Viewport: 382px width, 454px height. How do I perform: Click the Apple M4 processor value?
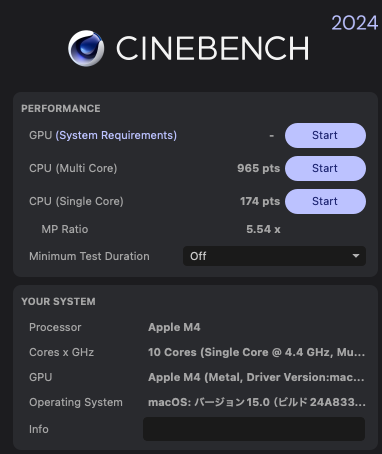(174, 327)
